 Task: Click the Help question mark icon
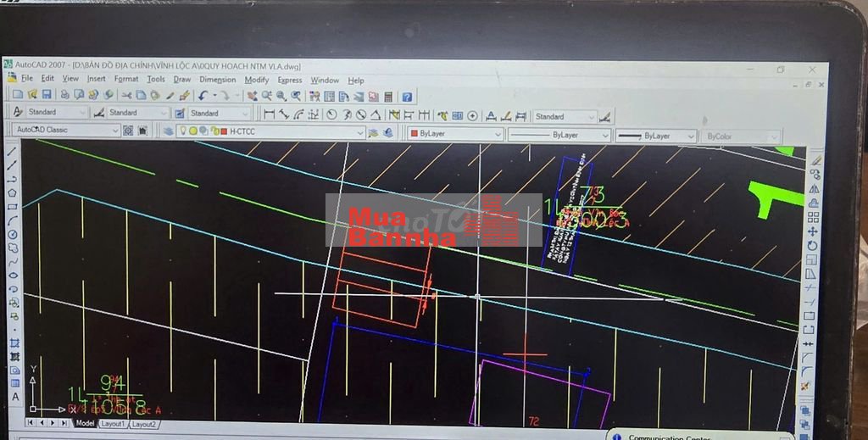point(407,97)
